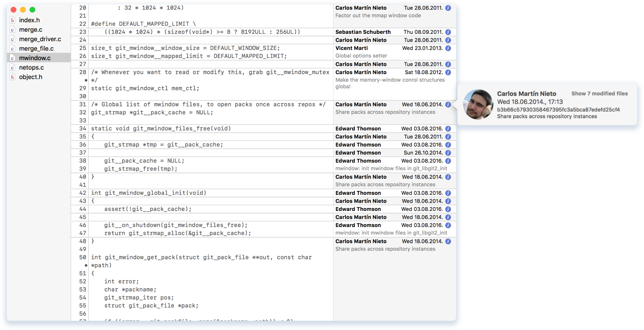Click info icon for Sebastian Schuberth commit
This screenshot has width=644, height=330.
tap(448, 32)
